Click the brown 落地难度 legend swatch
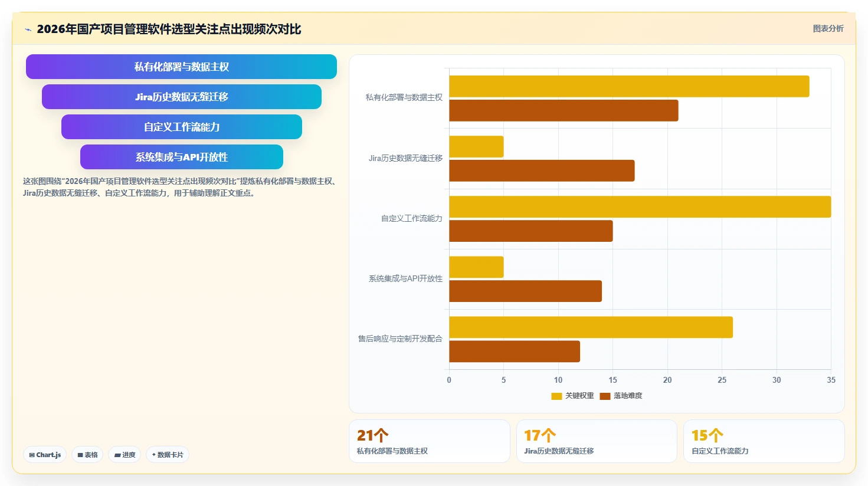 click(x=605, y=396)
